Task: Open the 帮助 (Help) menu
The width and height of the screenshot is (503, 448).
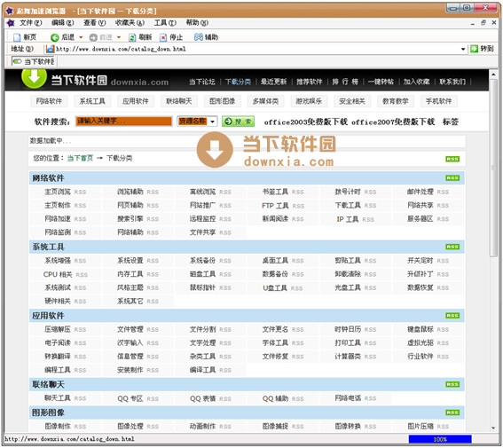Action: tap(197, 23)
